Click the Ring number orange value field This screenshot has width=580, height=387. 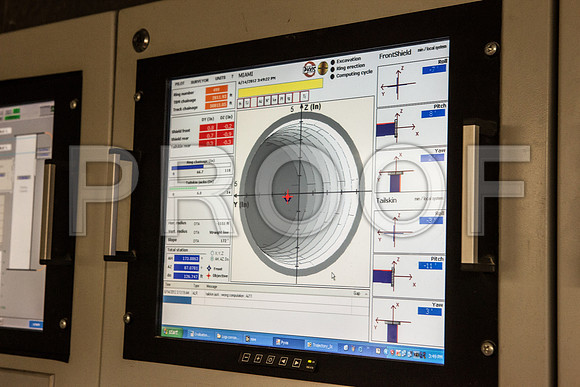(x=217, y=90)
